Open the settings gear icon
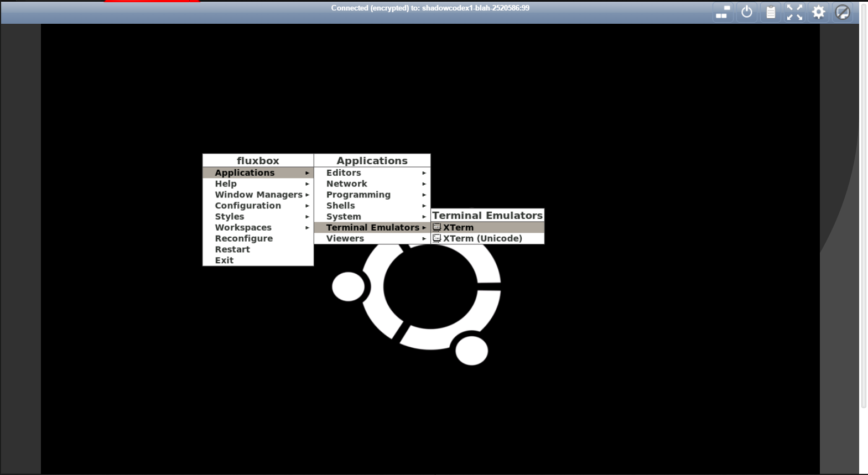Image resolution: width=868 pixels, height=475 pixels. 819,12
